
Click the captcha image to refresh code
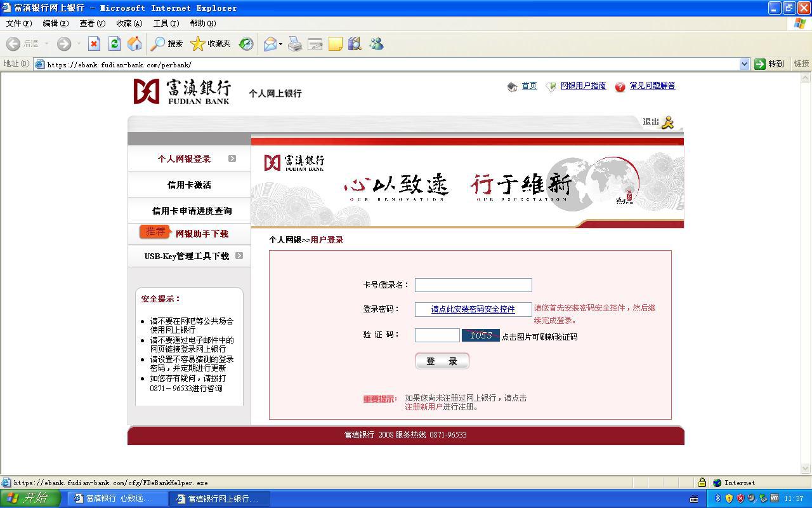[x=480, y=335]
